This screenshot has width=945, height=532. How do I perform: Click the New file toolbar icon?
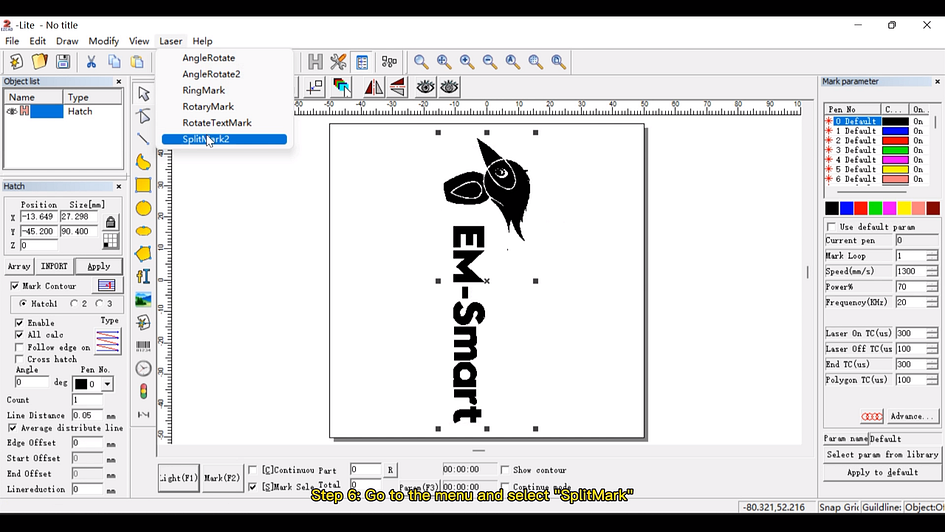[x=16, y=61]
